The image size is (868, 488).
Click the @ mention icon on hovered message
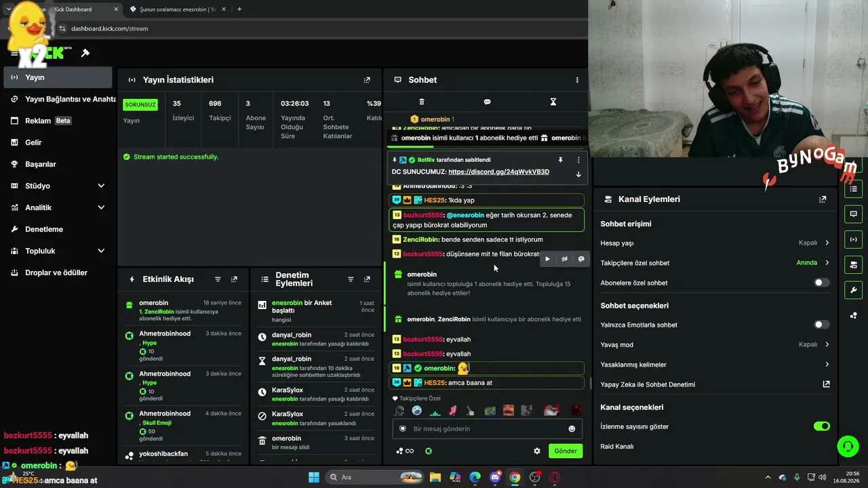[x=581, y=259]
